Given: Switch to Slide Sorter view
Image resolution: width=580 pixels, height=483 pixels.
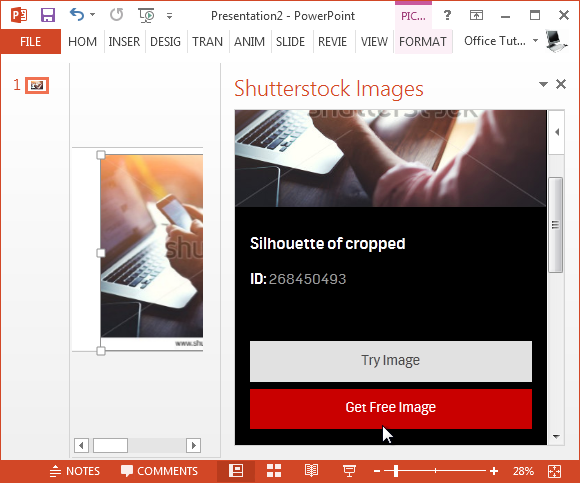Looking at the screenshot, I should point(274,471).
